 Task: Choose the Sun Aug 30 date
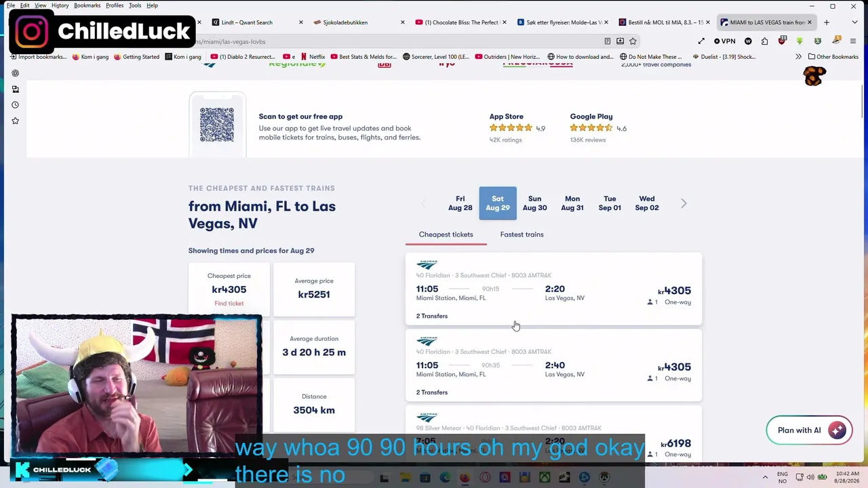pyautogui.click(x=534, y=203)
